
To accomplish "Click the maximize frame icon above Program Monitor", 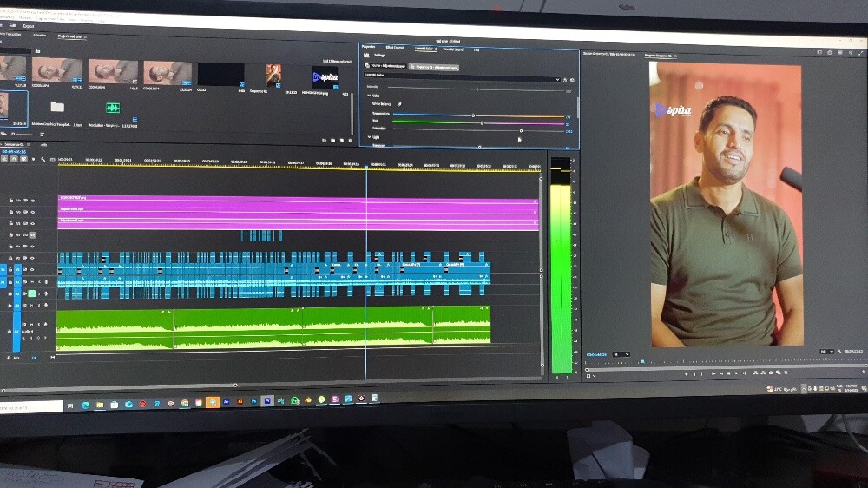I will 860,53.
